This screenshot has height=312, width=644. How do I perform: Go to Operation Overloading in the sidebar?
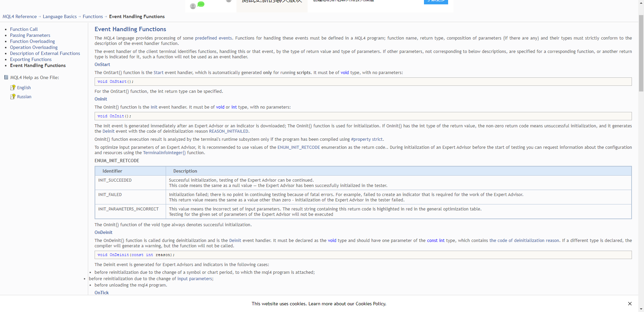pos(34,47)
